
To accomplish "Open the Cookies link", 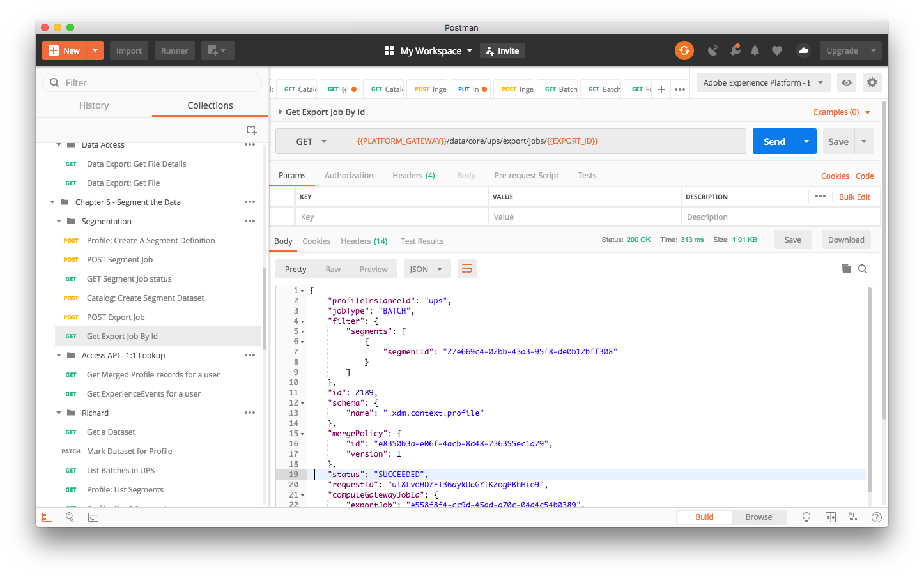I will point(835,176).
